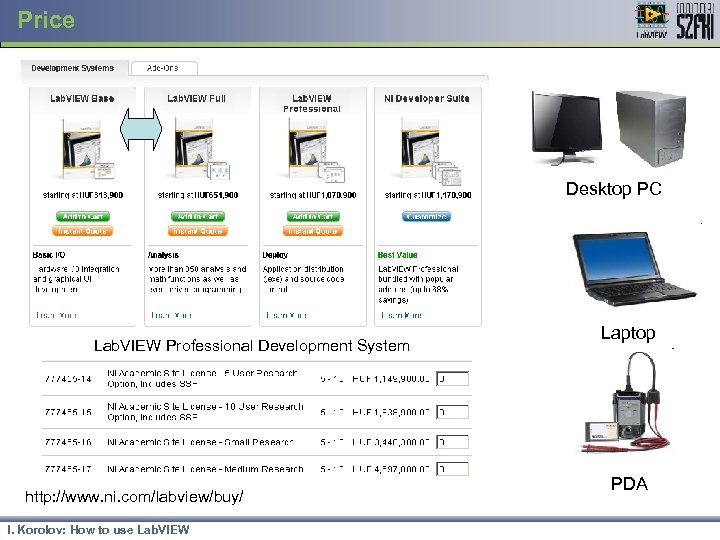
Task: Click the Best Value label
Action: (398, 255)
